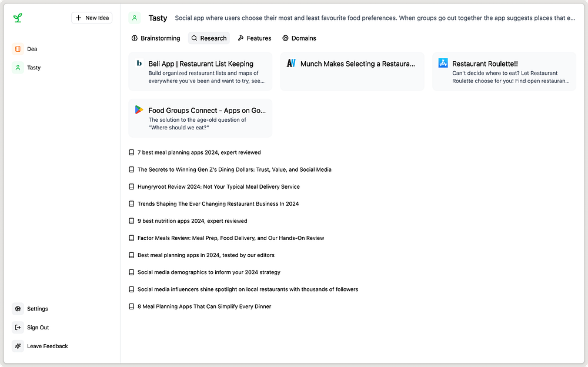The height and width of the screenshot is (367, 588).
Task: Click the orange Dea idea icon
Action: [x=18, y=49]
